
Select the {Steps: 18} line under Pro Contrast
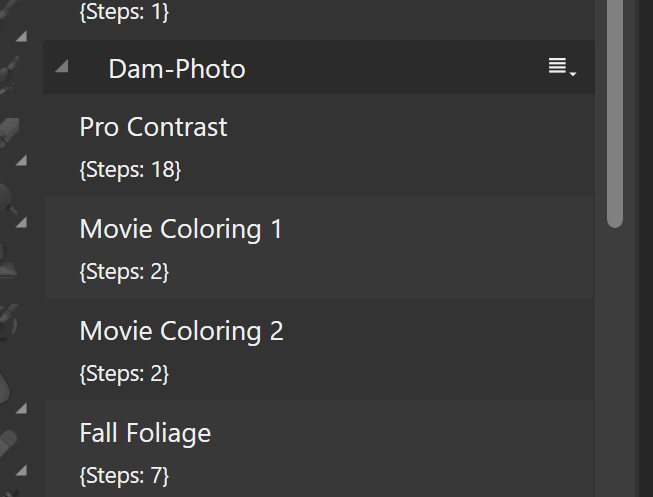pyautogui.click(x=130, y=170)
